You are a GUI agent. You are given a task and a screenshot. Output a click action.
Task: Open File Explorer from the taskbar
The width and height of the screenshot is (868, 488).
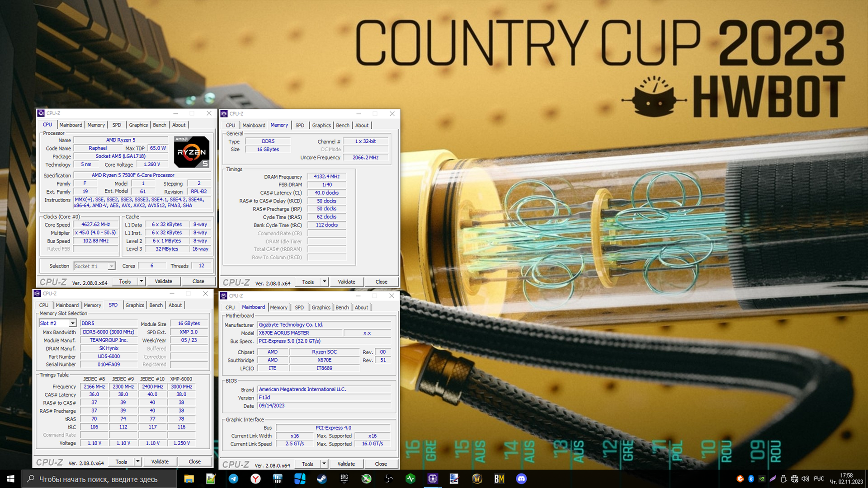coord(189,479)
